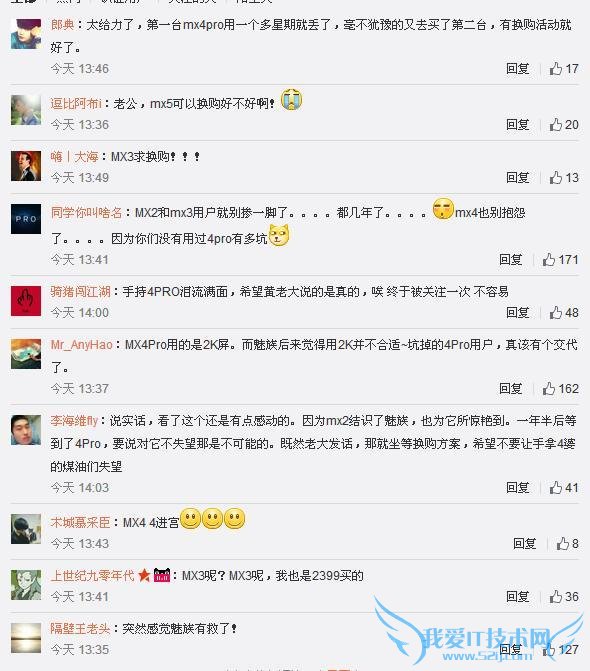Viewport: 590px width, 671px height.
Task: Open 骑猪闯江湖's username link
Action: (80, 292)
